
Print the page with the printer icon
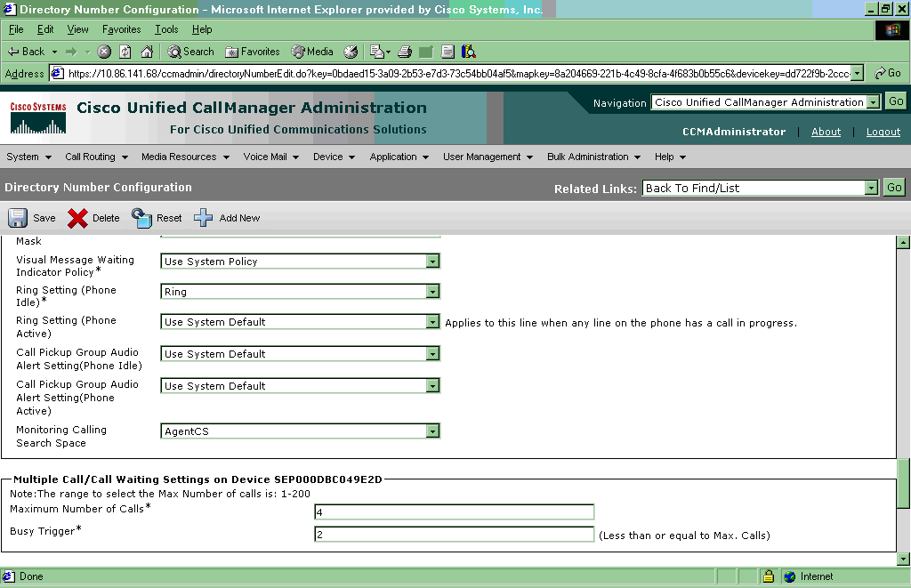coord(405,52)
